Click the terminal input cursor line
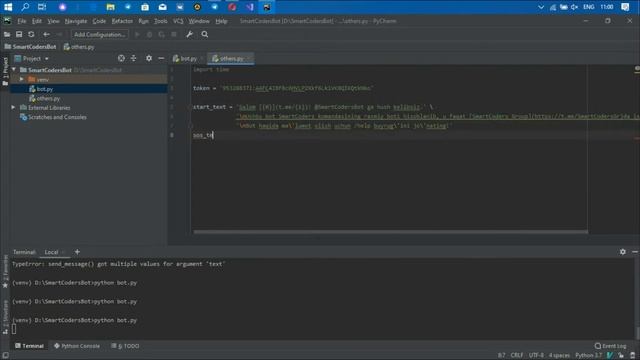This screenshot has height=360, width=640. 14,329
